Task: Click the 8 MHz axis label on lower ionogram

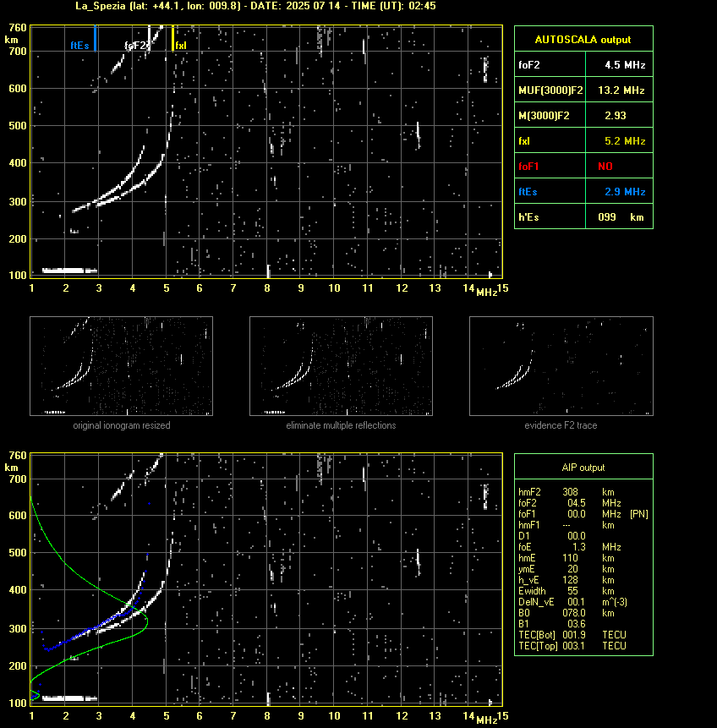Action: (267, 715)
